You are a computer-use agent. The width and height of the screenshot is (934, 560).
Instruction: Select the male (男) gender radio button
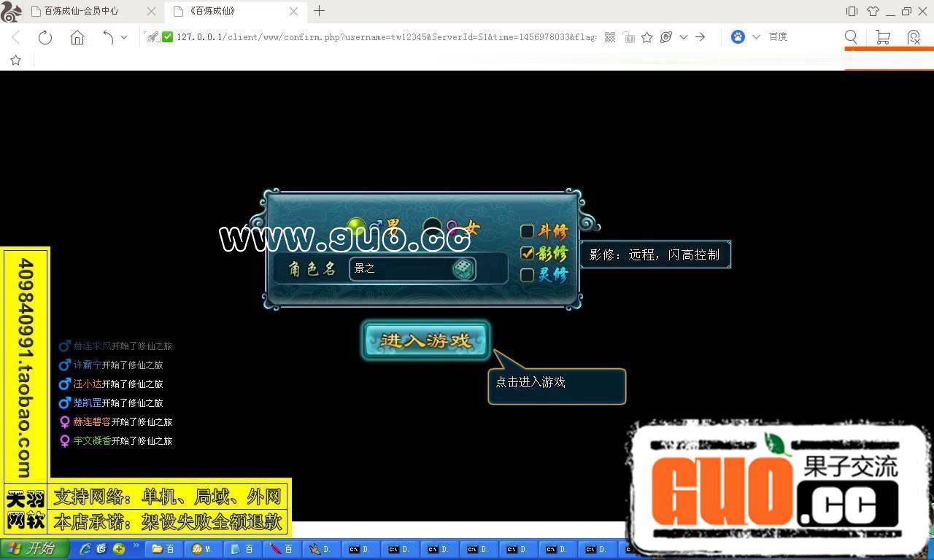[355, 227]
